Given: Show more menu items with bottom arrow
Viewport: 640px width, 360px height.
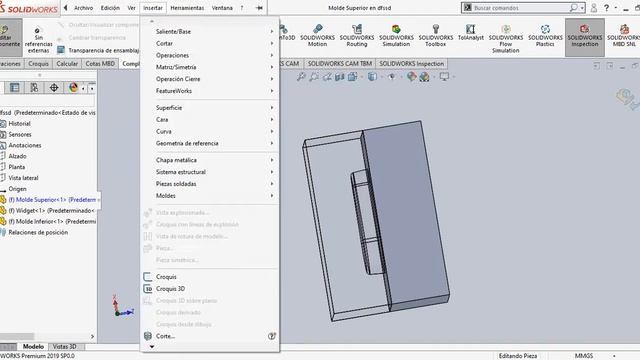Looking at the screenshot, I should click(152, 347).
